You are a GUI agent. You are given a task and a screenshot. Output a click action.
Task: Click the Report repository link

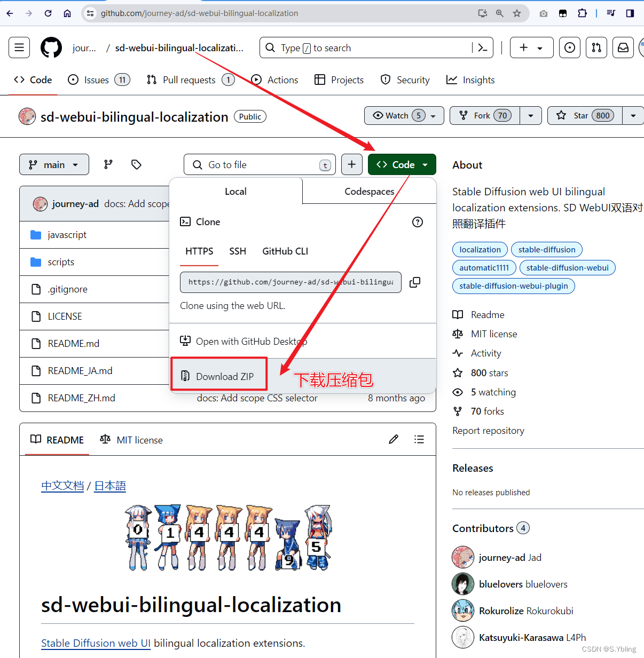pos(488,431)
